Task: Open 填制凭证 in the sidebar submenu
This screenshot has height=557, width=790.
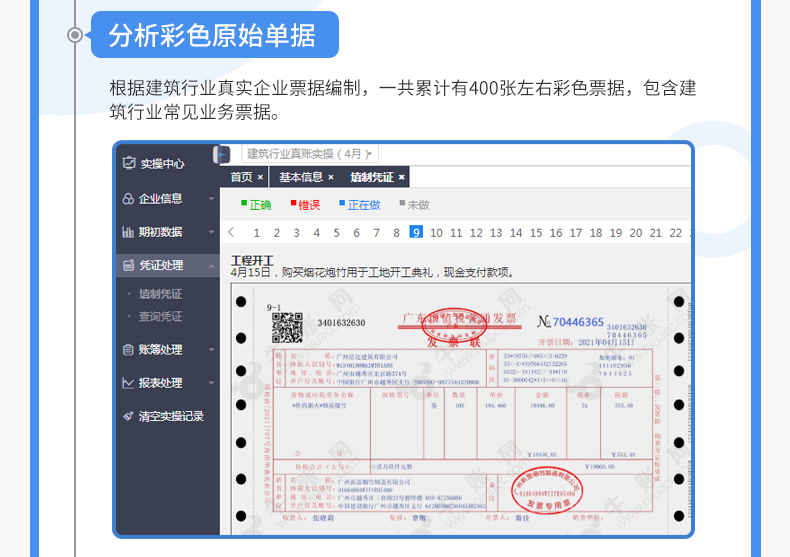Action: tap(160, 294)
